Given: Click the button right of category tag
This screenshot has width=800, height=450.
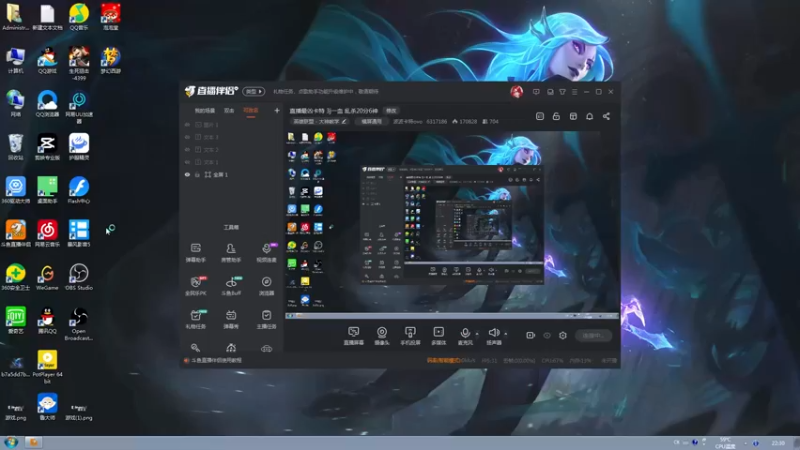Looking at the screenshot, I should tap(371, 121).
